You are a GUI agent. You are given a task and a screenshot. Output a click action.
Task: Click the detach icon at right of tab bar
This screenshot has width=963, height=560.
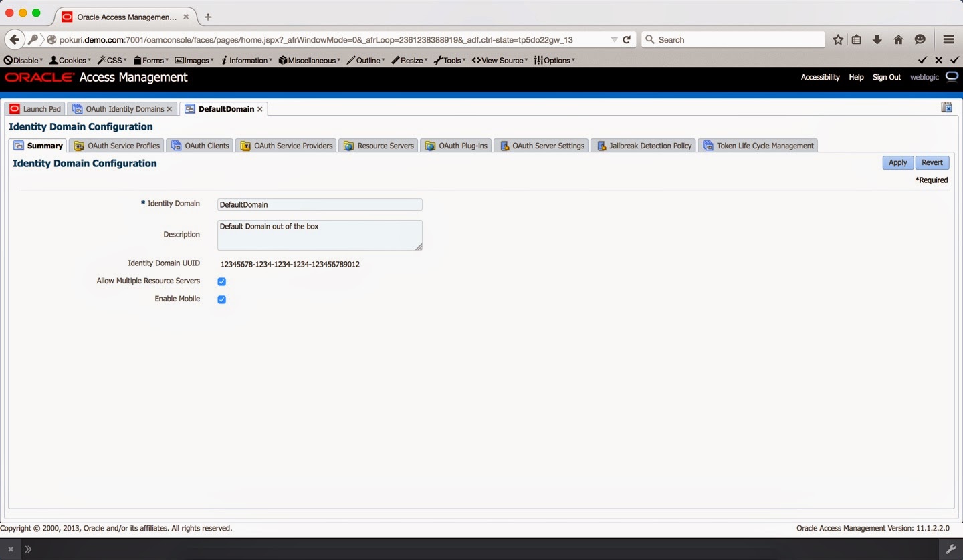pos(947,107)
